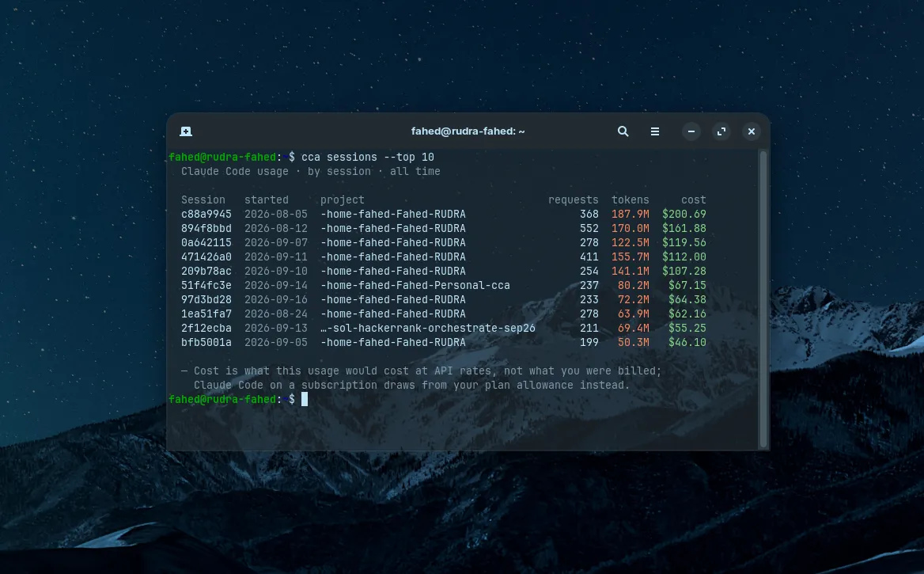This screenshot has height=574, width=924.
Task: Open the terminal search tool
Action: pos(623,131)
